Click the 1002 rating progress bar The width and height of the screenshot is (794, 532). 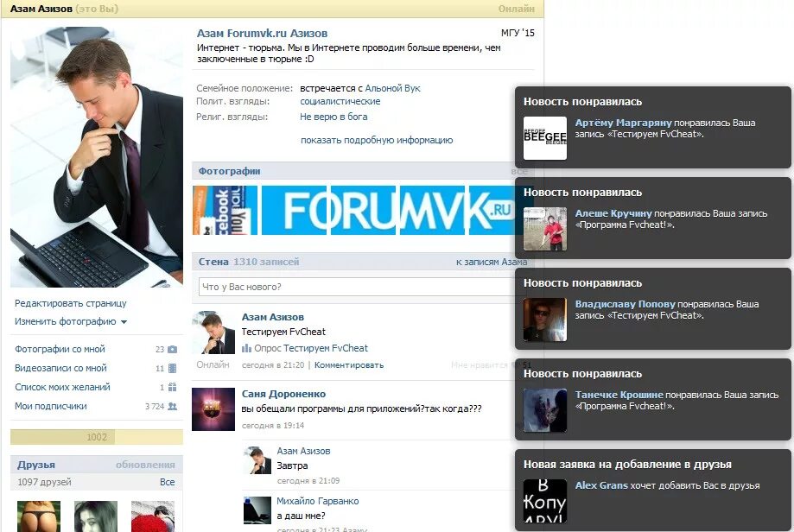[97, 437]
